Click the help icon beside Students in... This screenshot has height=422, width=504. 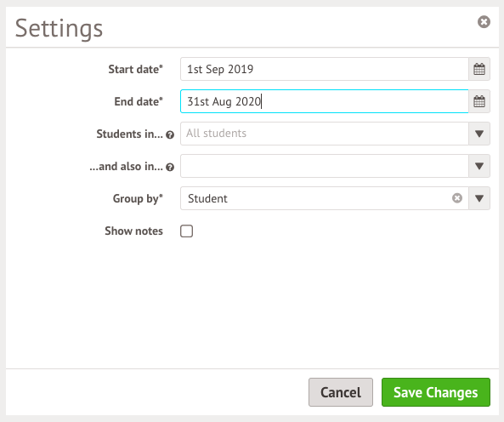tap(170, 135)
